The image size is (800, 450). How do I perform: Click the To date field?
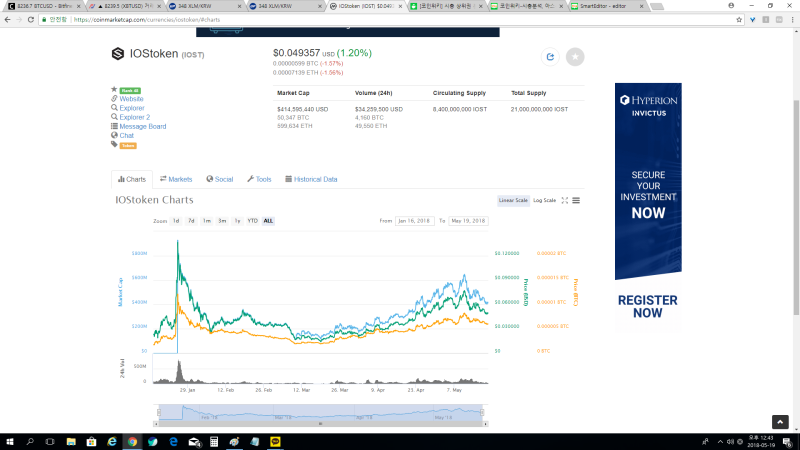pos(468,221)
